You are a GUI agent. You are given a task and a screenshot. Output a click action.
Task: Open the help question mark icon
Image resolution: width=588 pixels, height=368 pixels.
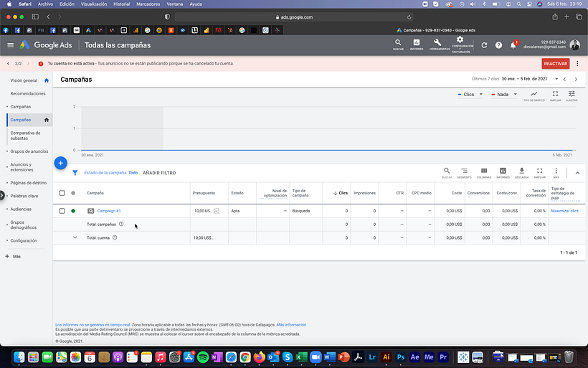click(498, 45)
